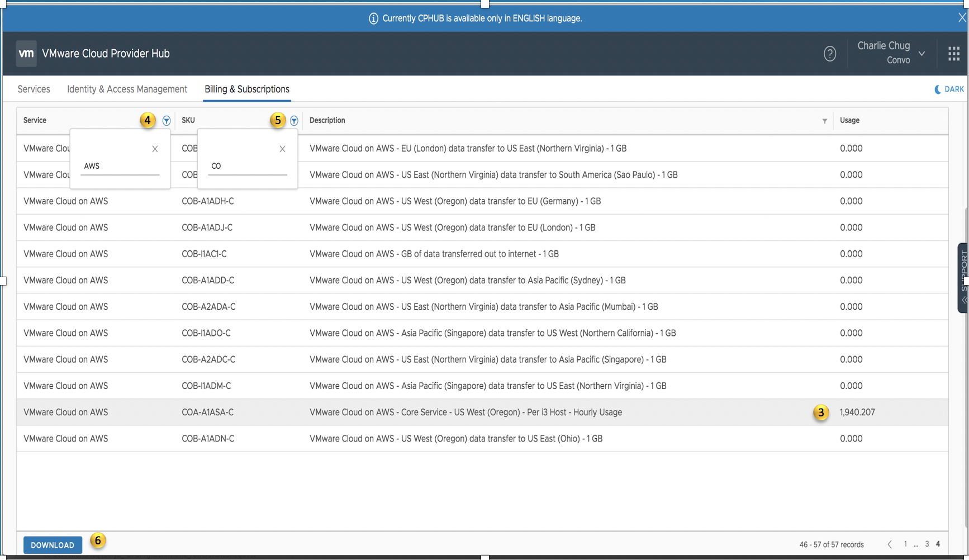Select SKU cell COB-I1ADO-C

[206, 333]
